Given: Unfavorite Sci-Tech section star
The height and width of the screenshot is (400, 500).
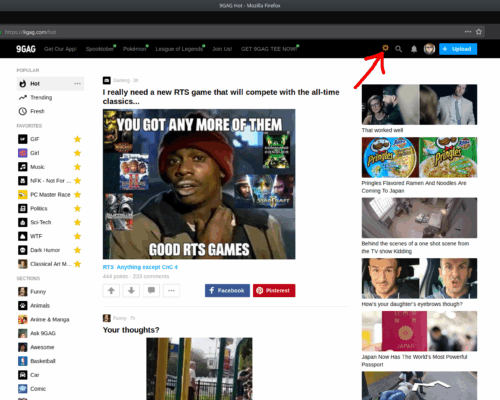Looking at the screenshot, I should pyautogui.click(x=77, y=222).
